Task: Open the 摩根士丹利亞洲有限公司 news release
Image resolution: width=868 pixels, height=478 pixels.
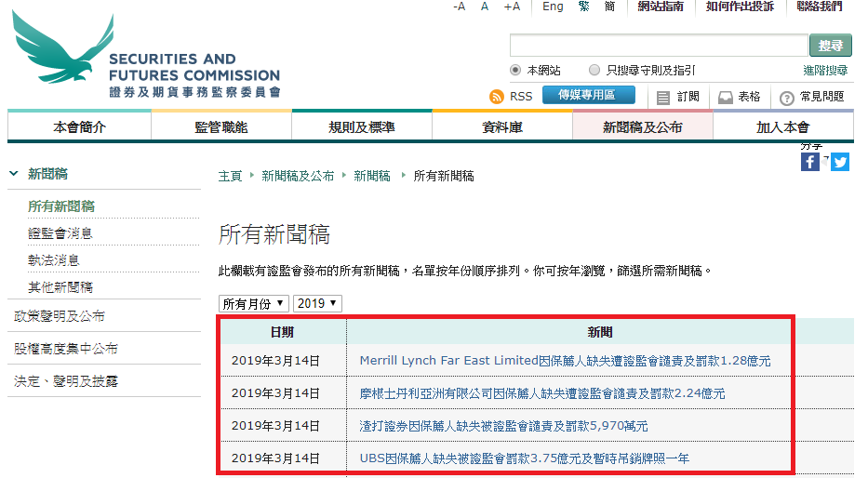Action: (x=542, y=393)
